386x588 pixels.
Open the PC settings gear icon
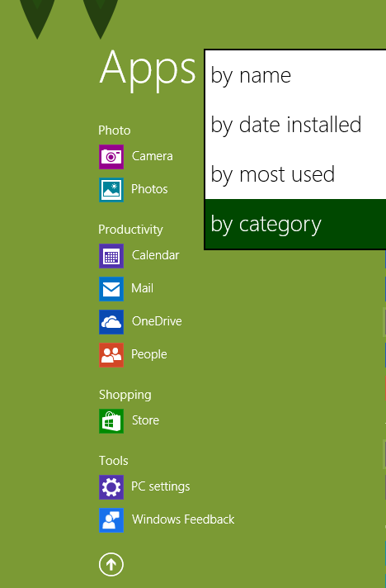pyautogui.click(x=111, y=486)
